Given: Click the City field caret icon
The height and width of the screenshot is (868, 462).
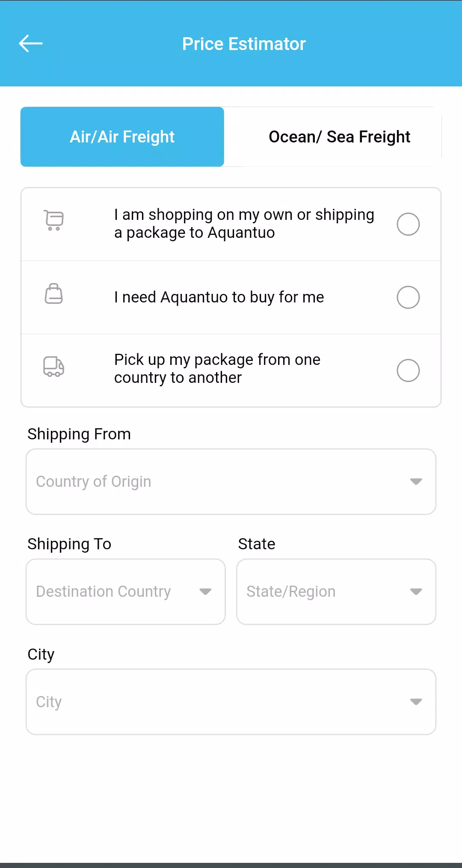Looking at the screenshot, I should click(x=416, y=702).
